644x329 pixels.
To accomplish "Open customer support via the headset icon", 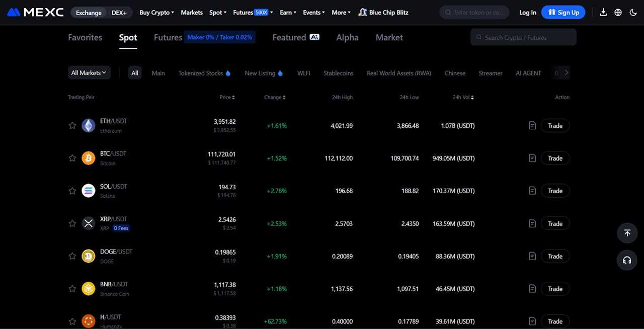I will (626, 260).
